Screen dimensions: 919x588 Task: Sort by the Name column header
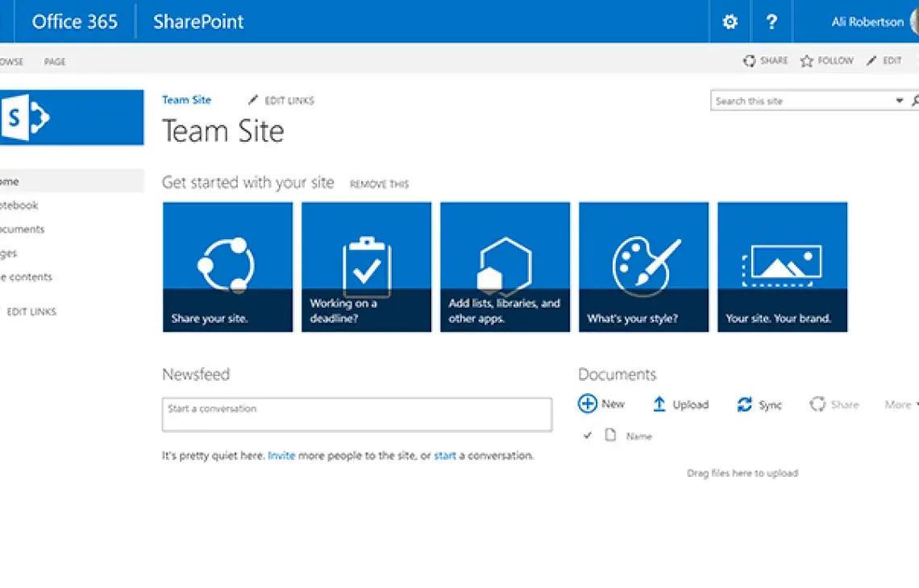[x=638, y=437]
